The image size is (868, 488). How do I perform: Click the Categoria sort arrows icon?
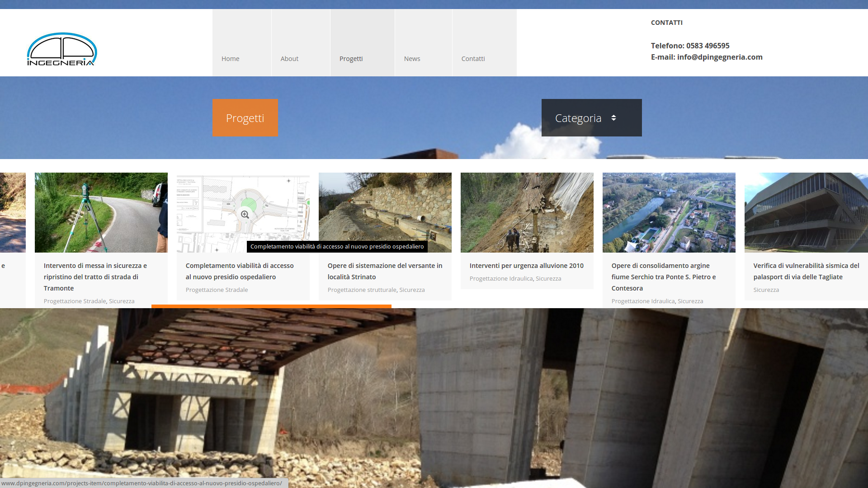(613, 118)
